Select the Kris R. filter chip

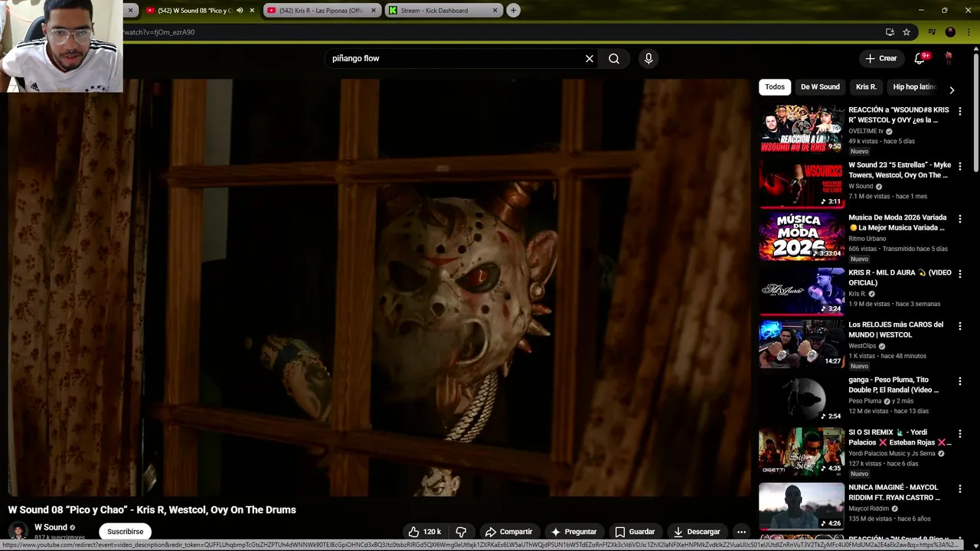point(866,86)
